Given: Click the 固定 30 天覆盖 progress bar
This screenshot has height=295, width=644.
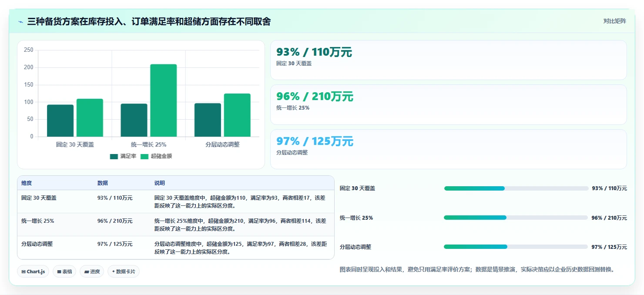Looking at the screenshot, I should [x=516, y=188].
